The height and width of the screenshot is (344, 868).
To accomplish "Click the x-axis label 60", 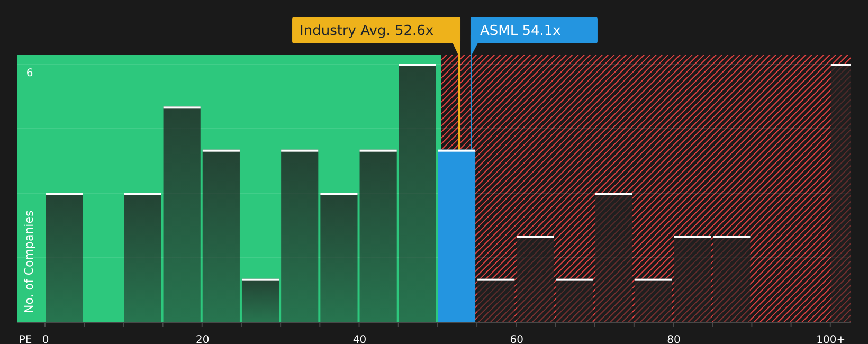I will click(517, 339).
